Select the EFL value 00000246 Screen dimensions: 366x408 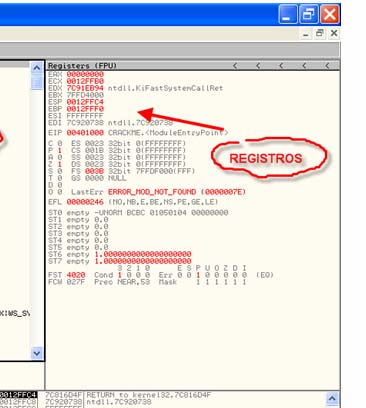click(85, 202)
